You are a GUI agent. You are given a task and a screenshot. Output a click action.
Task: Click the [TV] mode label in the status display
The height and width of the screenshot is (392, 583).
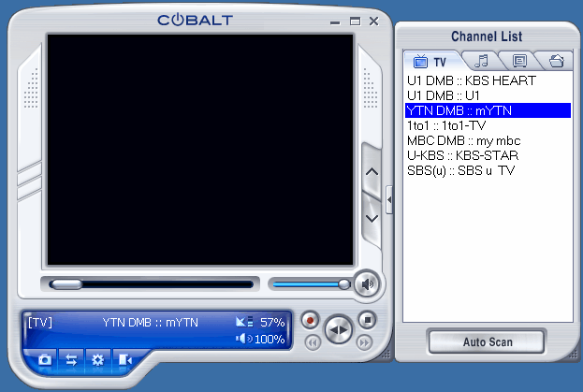pos(40,322)
